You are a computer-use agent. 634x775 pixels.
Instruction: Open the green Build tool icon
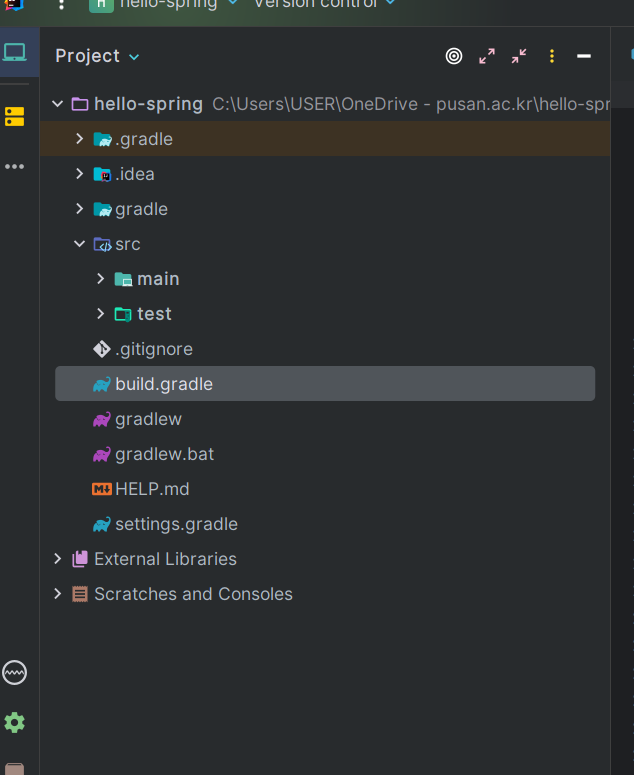pyautogui.click(x=14, y=722)
